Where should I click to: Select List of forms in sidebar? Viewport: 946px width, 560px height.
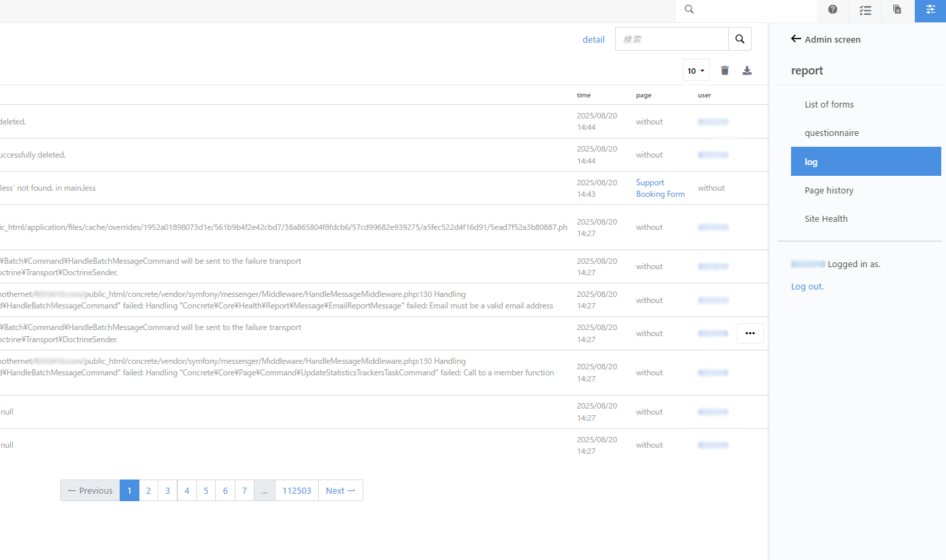[829, 104]
